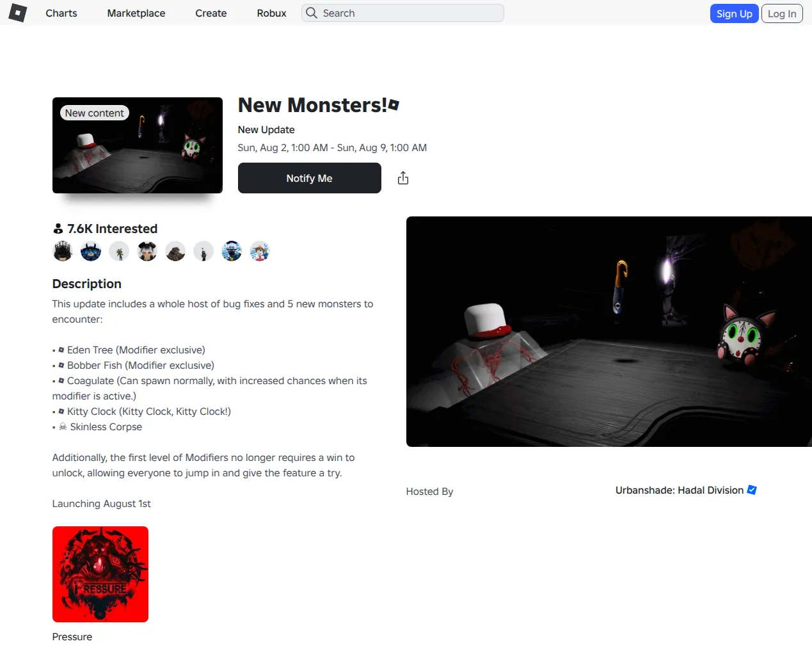This screenshot has height=671, width=812.
Task: Click the Sign Up button
Action: (734, 13)
